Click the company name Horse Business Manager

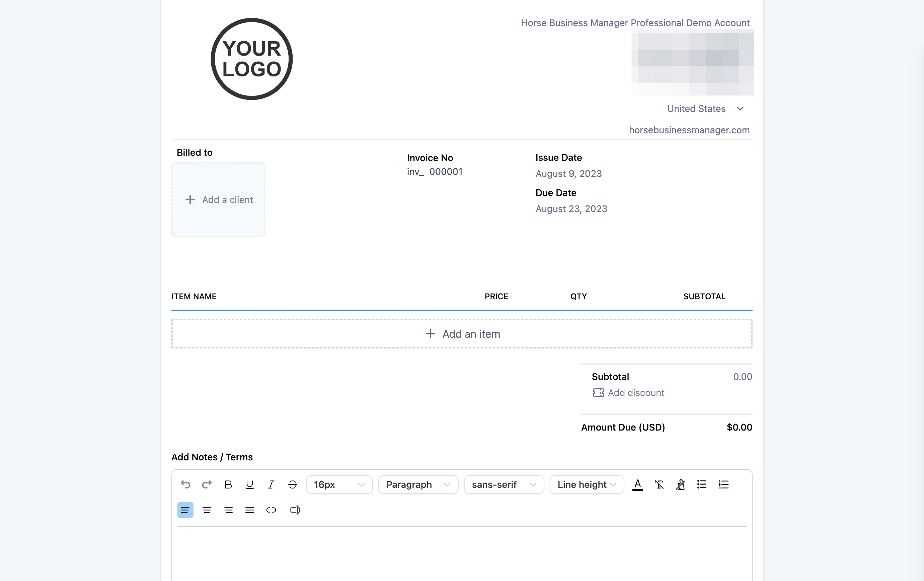(x=635, y=23)
